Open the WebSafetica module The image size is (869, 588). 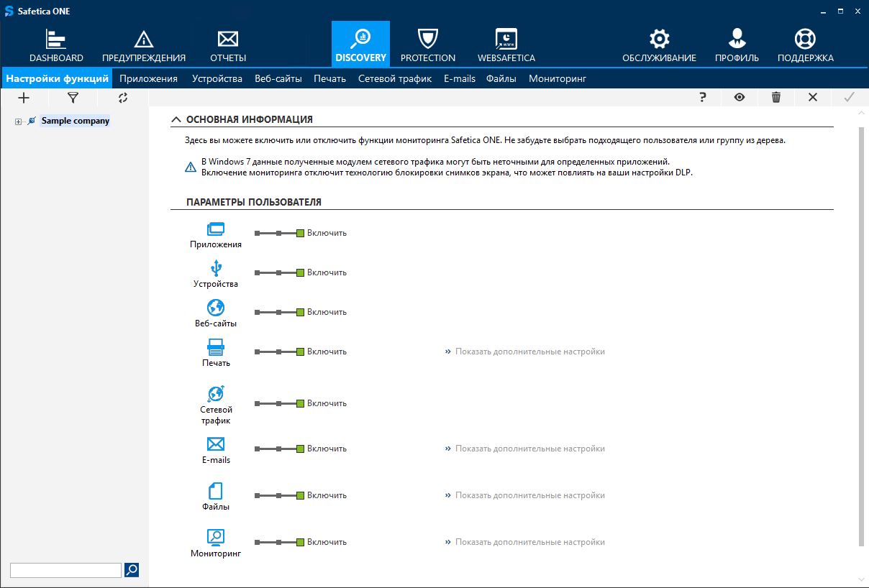(506, 40)
